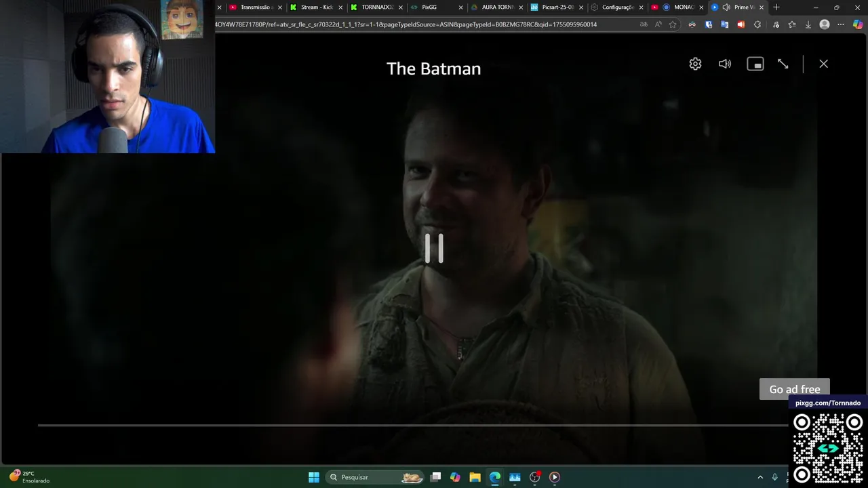Pause the movie with the center button

tap(434, 249)
